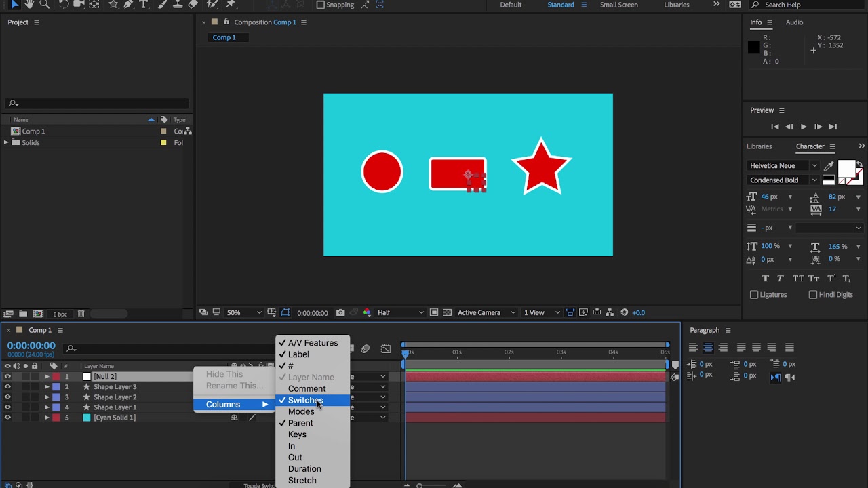Click the motion blur icon in timeline
Screen dimensions: 868x488
coord(366,349)
